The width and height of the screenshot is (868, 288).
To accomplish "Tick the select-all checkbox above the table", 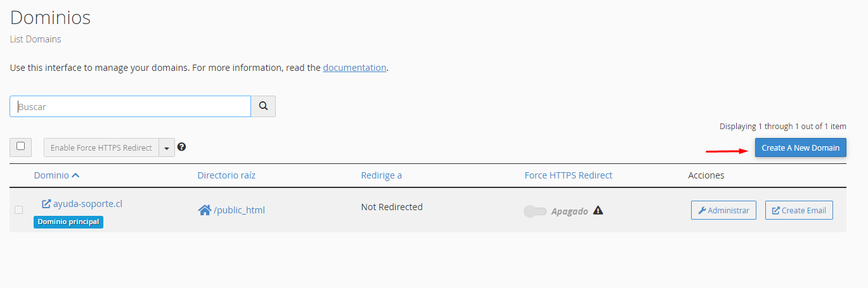I will click(20, 146).
